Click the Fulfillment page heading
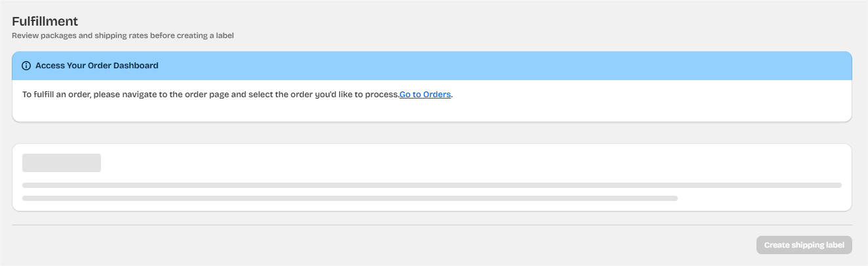 click(x=45, y=22)
